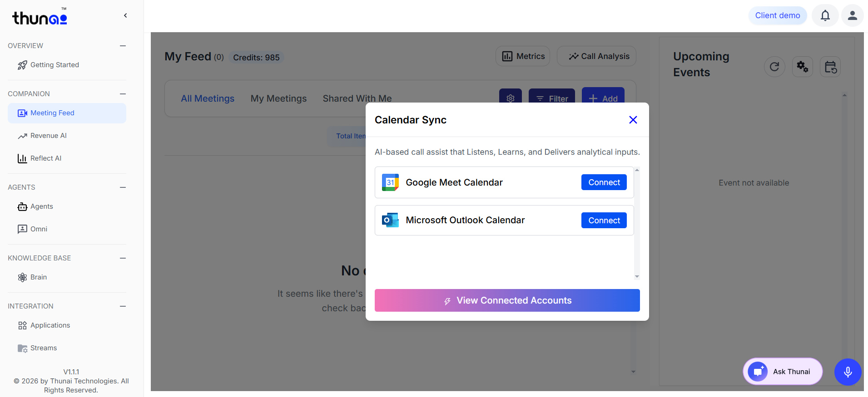This screenshot has height=397, width=868.
Task: Close the Calendar Sync dialog
Action: coord(633,120)
